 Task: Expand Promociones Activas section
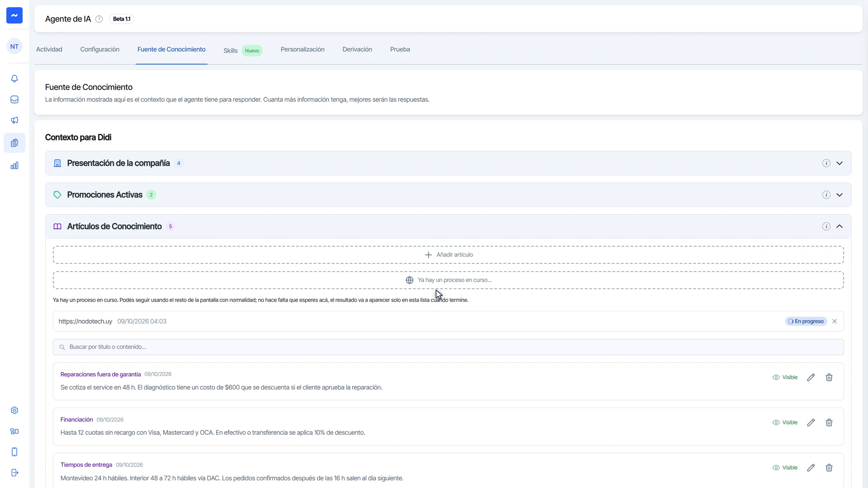click(840, 195)
